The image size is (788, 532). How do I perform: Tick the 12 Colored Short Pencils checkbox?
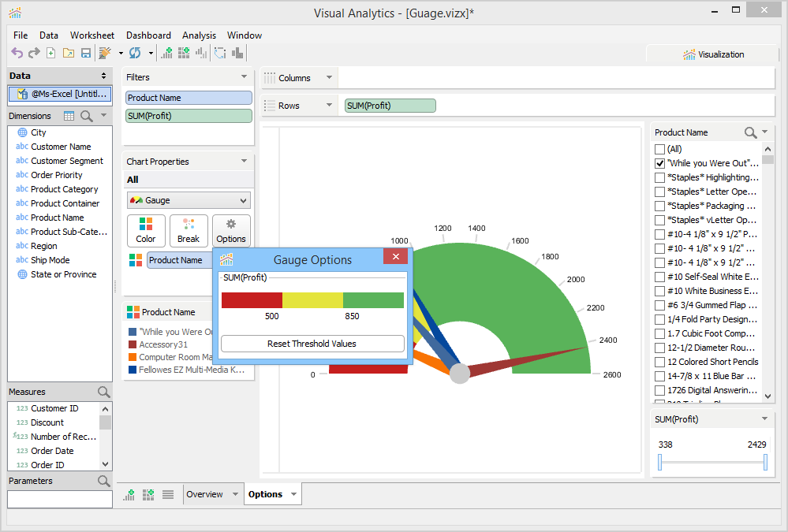pos(660,362)
